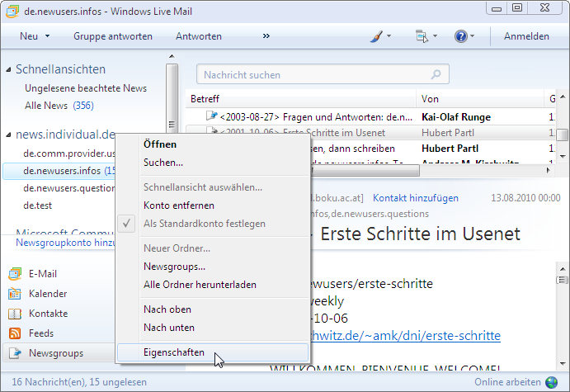Choose Suchen... in the context menu
This screenshot has width=570, height=392.
(213, 163)
